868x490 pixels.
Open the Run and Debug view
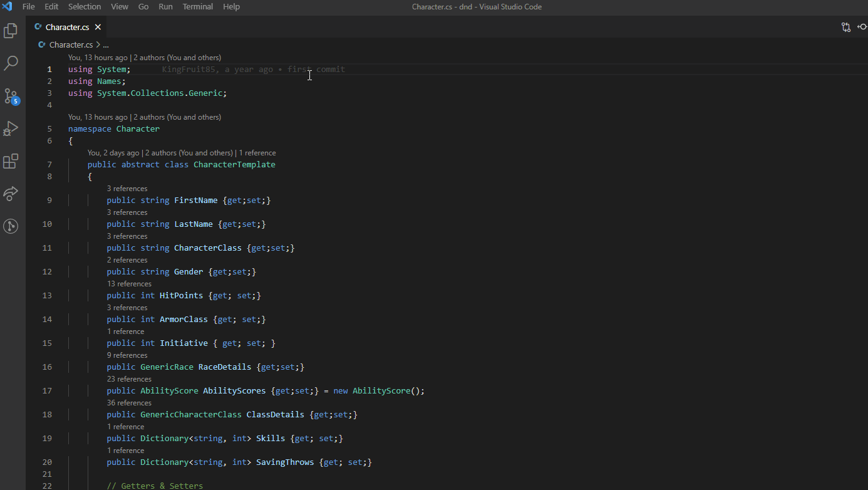[x=11, y=128]
